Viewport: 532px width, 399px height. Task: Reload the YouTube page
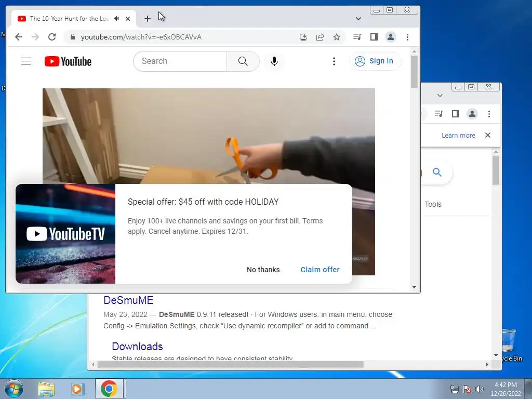(52, 37)
